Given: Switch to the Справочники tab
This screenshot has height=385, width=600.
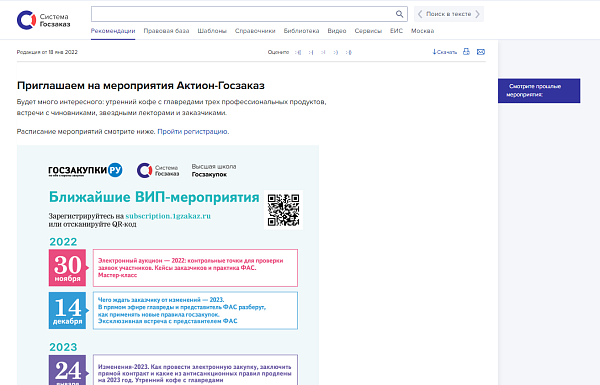Looking at the screenshot, I should pyautogui.click(x=255, y=31).
